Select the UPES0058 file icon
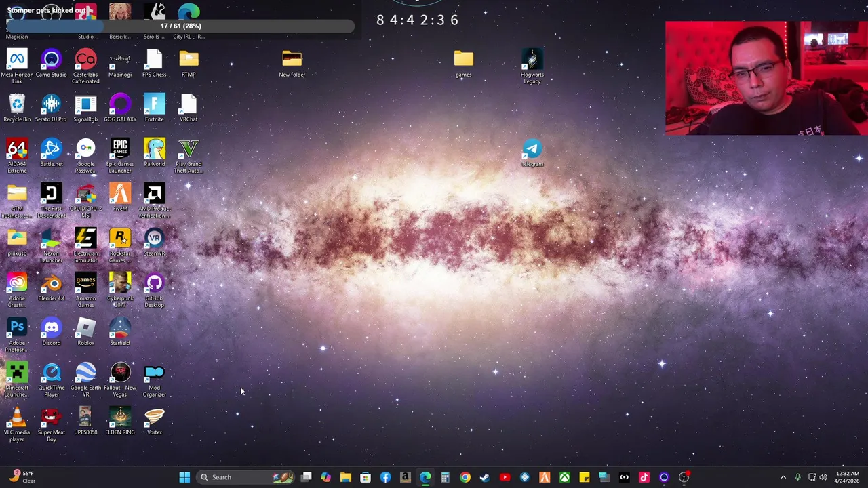868x488 pixels. click(x=85, y=422)
